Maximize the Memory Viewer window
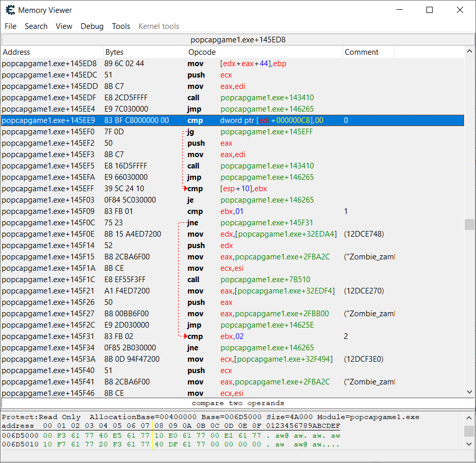476x463 pixels. tap(430, 10)
